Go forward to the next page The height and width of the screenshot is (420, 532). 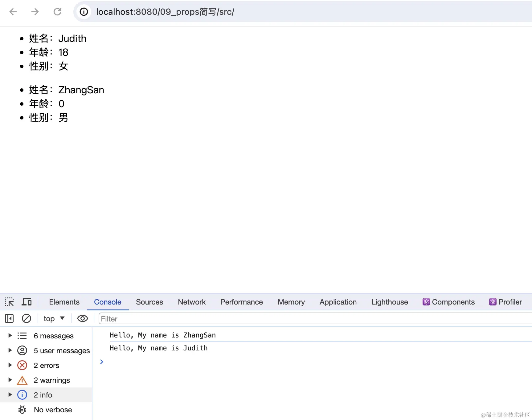(35, 12)
